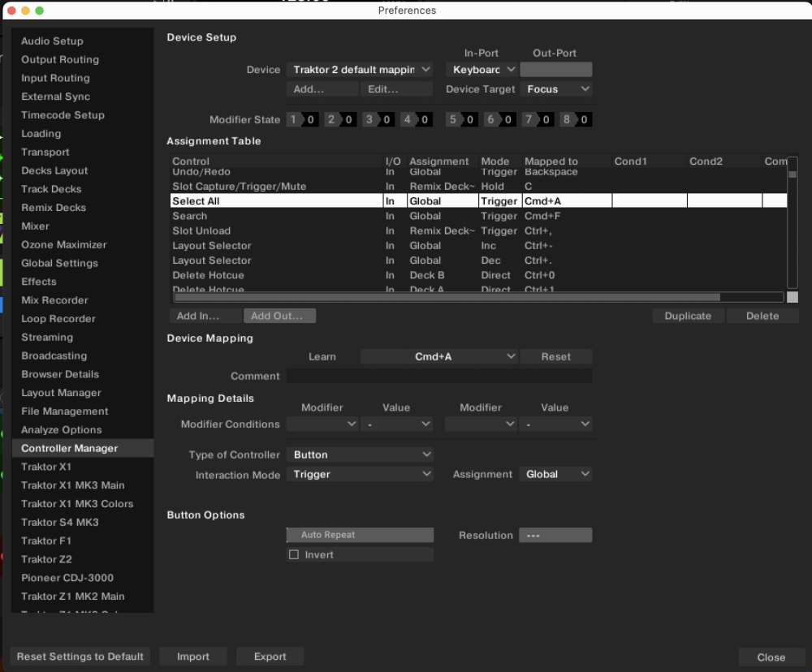Open the Effects preferences page
The height and width of the screenshot is (672, 812).
[x=39, y=282]
